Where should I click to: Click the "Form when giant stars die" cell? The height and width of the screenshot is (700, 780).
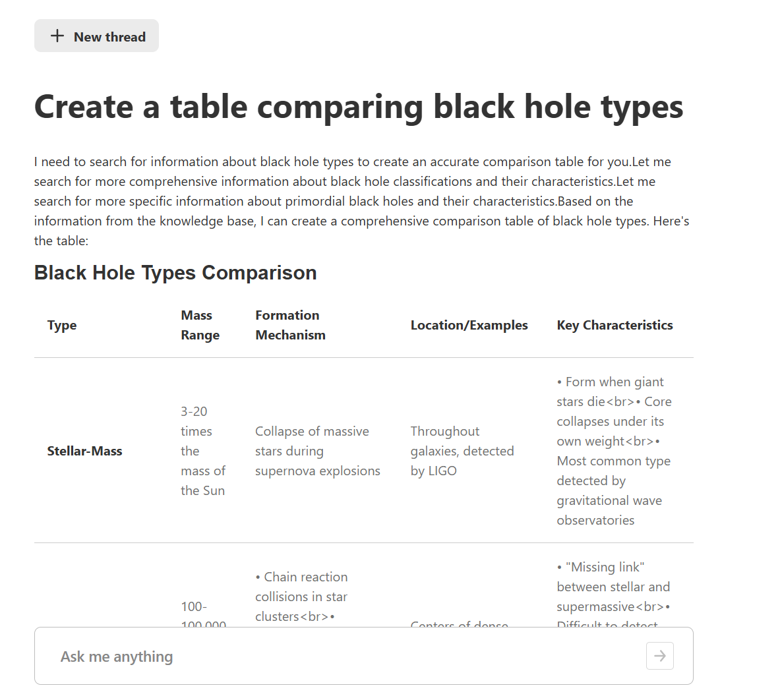click(613, 452)
